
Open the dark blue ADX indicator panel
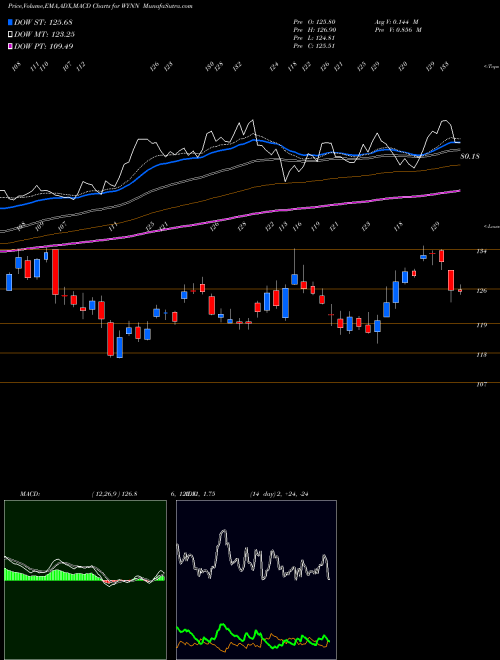(x=256, y=580)
